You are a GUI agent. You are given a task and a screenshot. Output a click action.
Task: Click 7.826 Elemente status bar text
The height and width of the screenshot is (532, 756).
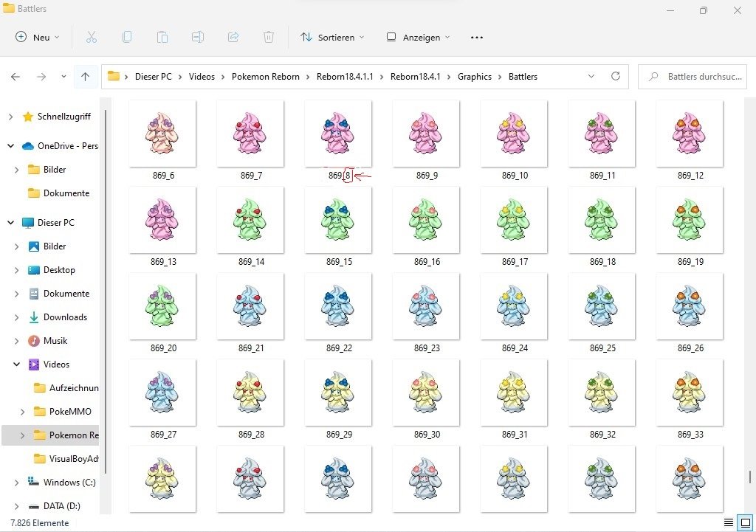click(40, 523)
